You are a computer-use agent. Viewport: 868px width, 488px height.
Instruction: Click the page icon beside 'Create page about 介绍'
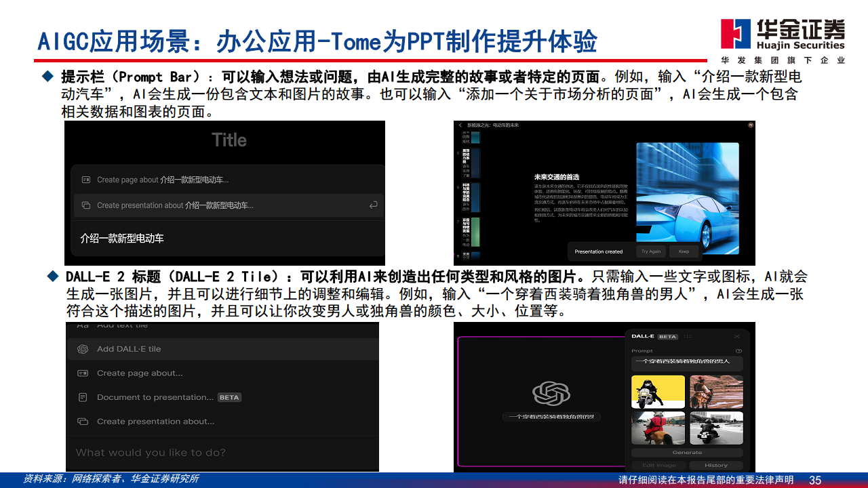coord(85,180)
